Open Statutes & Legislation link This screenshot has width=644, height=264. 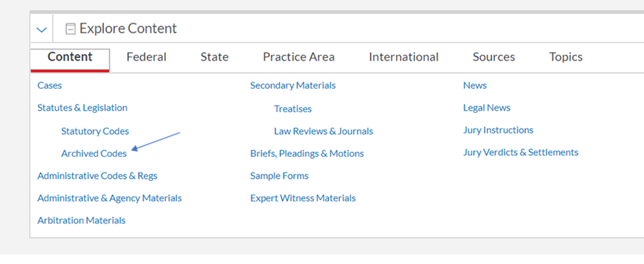tap(82, 108)
